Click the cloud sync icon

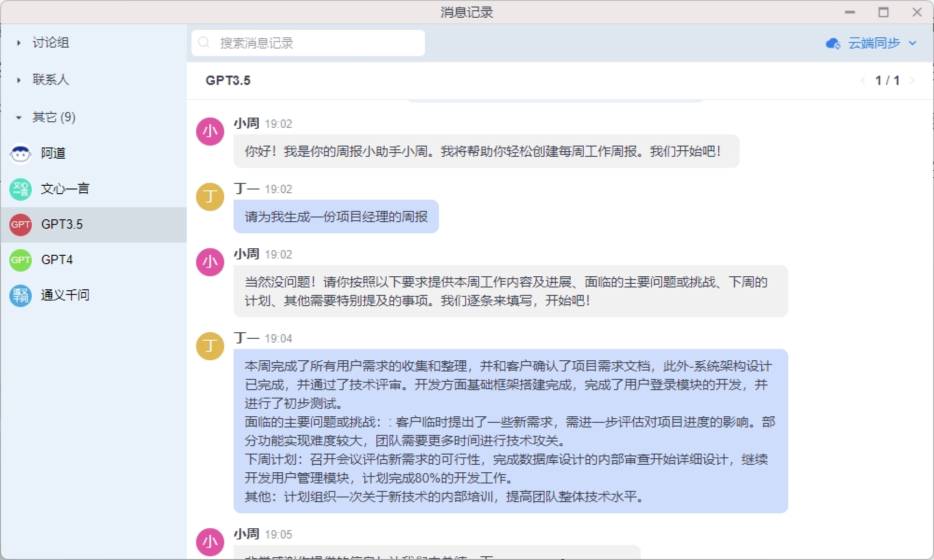coord(833,43)
